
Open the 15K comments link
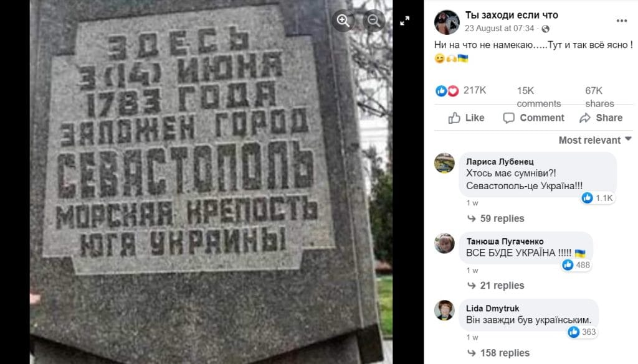coord(539,97)
